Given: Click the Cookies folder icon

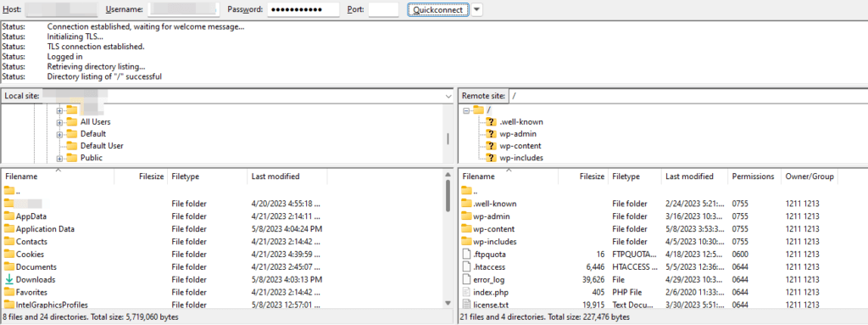Looking at the screenshot, I should [x=8, y=255].
